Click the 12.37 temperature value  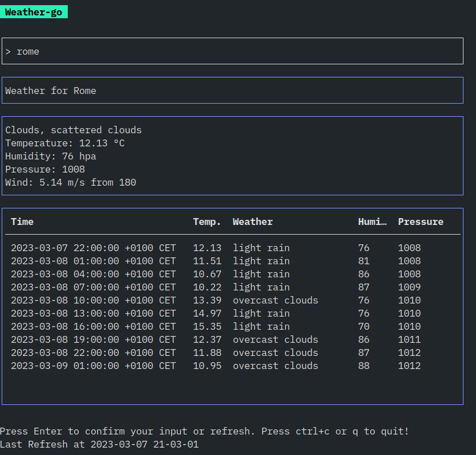207,339
